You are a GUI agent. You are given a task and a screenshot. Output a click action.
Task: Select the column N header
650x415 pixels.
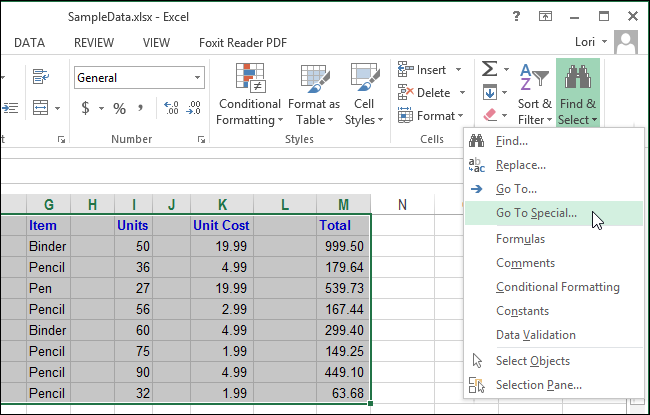(402, 205)
